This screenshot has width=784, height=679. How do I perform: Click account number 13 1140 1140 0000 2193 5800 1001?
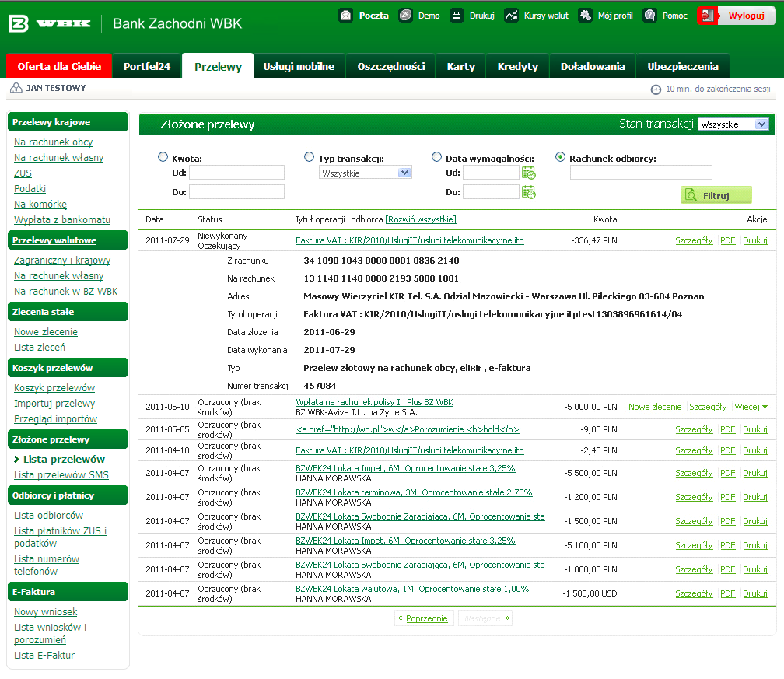[381, 278]
